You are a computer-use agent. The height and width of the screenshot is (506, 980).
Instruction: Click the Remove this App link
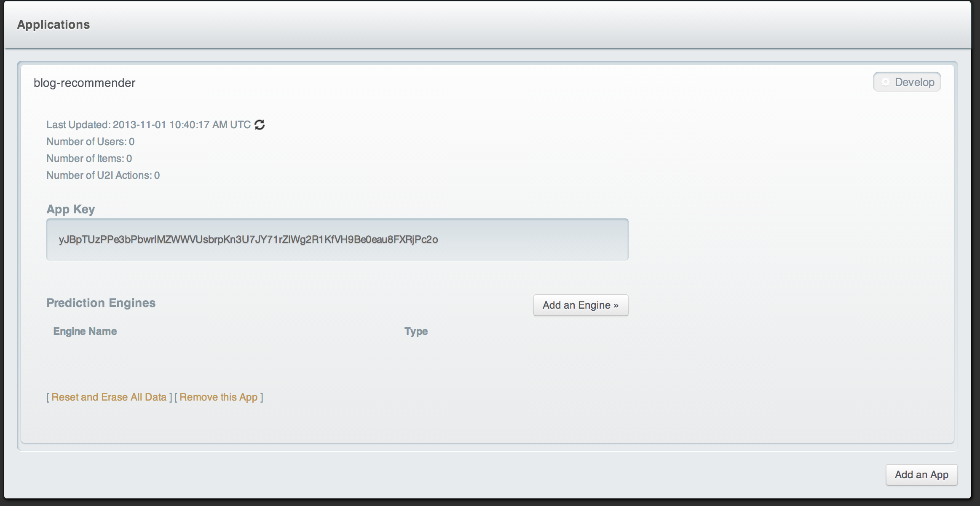[x=218, y=397]
